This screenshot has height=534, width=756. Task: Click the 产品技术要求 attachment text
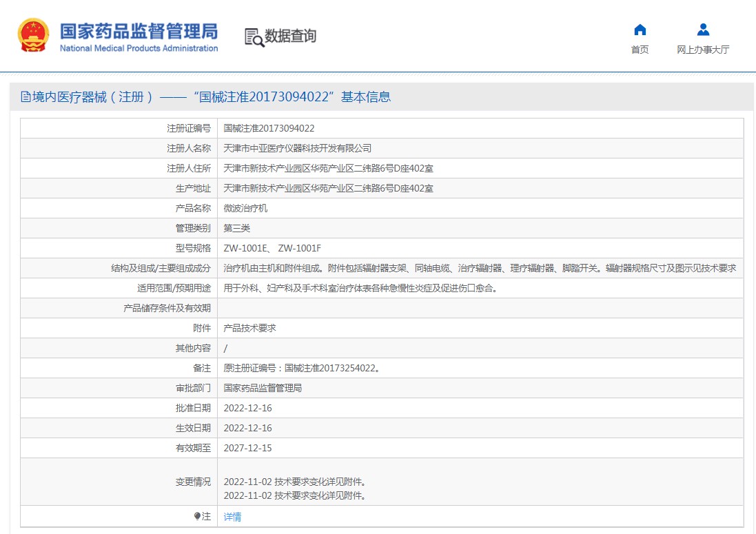pos(249,328)
